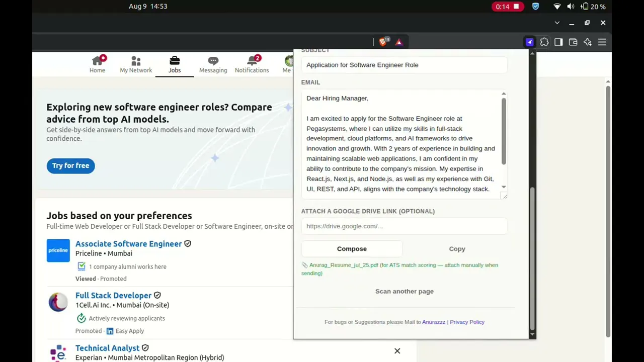The image size is (644, 362).
Task: Click the Brave Rewards triangle icon
Action: pos(399,42)
